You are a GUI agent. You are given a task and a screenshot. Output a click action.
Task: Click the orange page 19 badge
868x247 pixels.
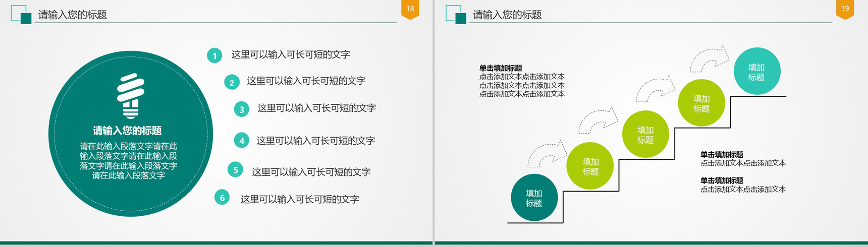pyautogui.click(x=845, y=9)
